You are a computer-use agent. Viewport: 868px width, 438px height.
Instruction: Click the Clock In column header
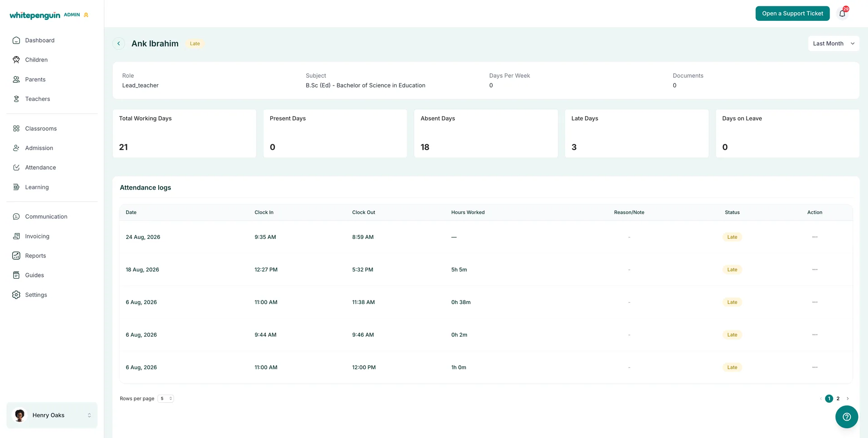pyautogui.click(x=264, y=212)
